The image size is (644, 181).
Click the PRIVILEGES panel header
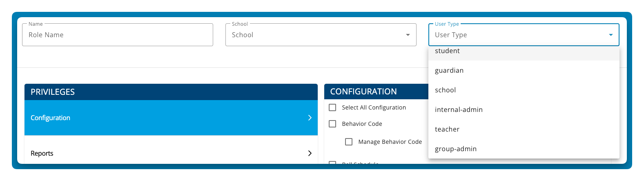tap(171, 92)
